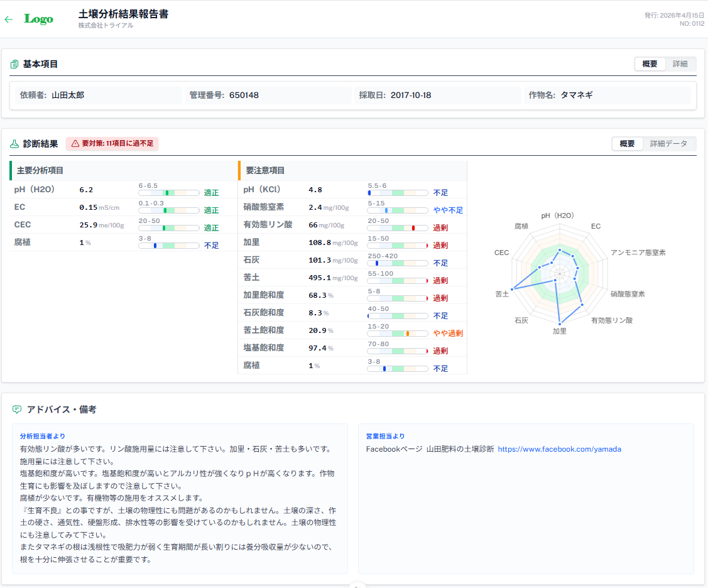Click the 主要分析項目 header

click(123, 171)
